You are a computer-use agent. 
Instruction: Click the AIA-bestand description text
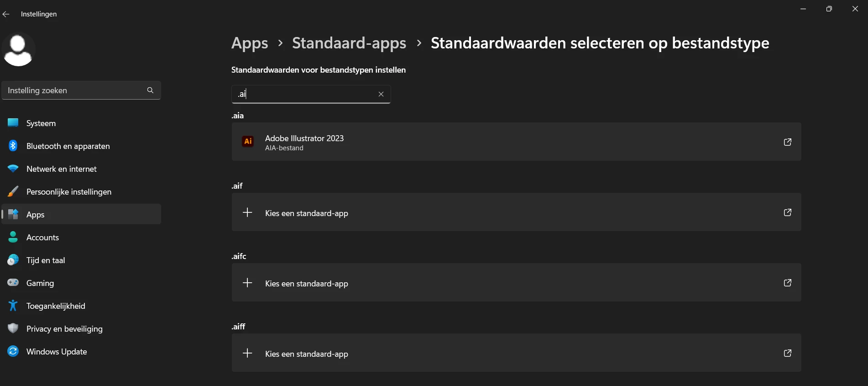(284, 148)
